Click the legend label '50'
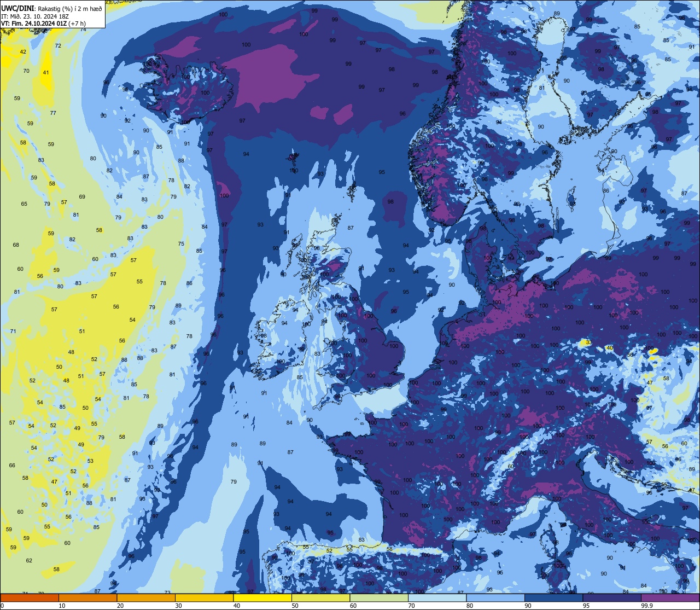700x610 pixels. (295, 606)
